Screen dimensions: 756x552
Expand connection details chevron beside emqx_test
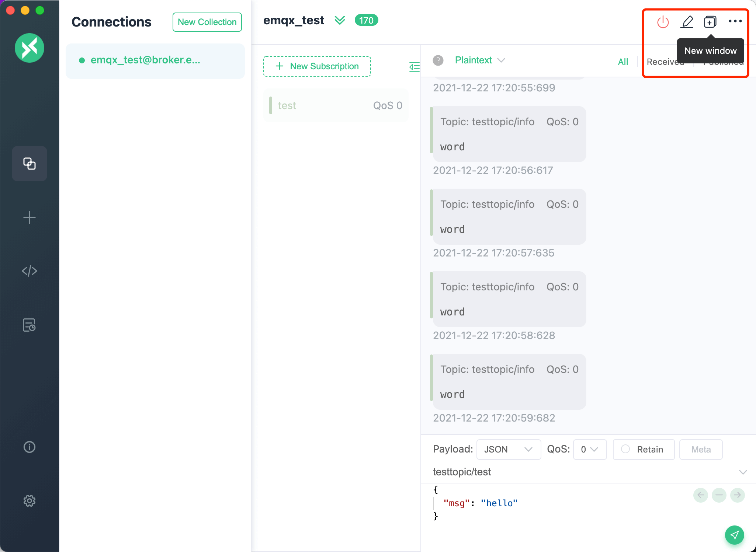[340, 20]
